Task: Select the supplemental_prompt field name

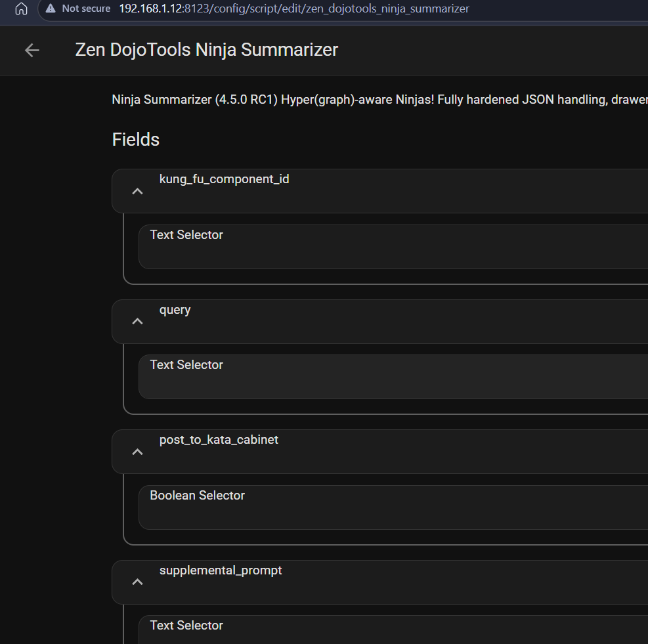Action: (221, 570)
